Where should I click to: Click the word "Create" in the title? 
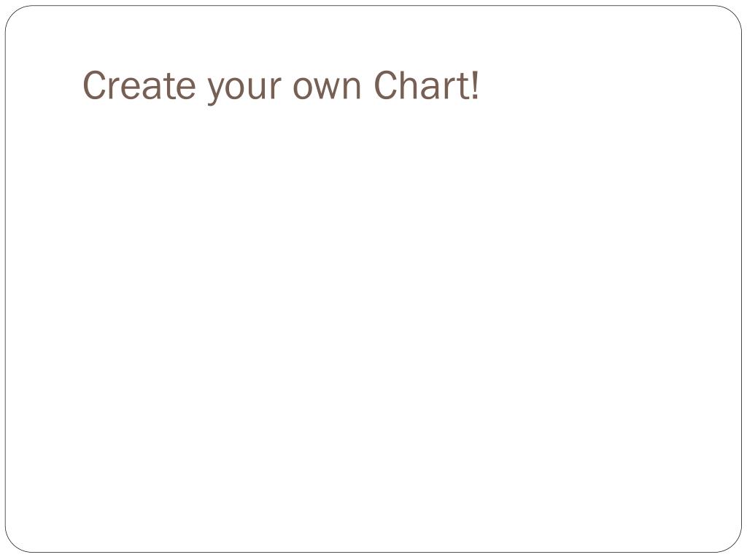coord(140,86)
